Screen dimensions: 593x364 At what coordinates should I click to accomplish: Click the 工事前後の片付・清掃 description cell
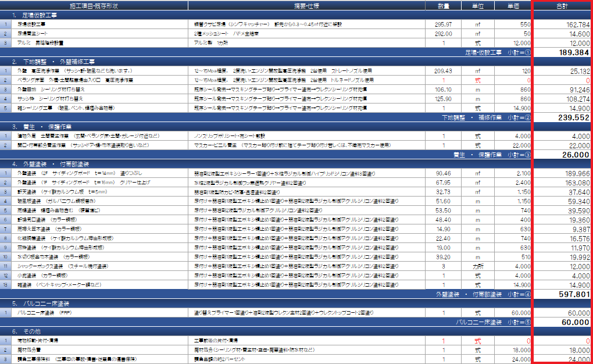(x=307, y=341)
